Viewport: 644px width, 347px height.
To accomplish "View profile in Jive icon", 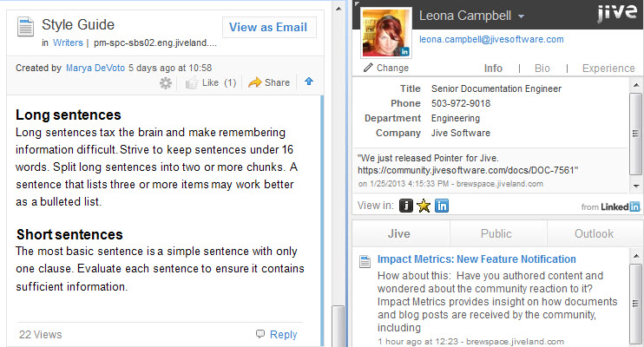I will pos(406,206).
